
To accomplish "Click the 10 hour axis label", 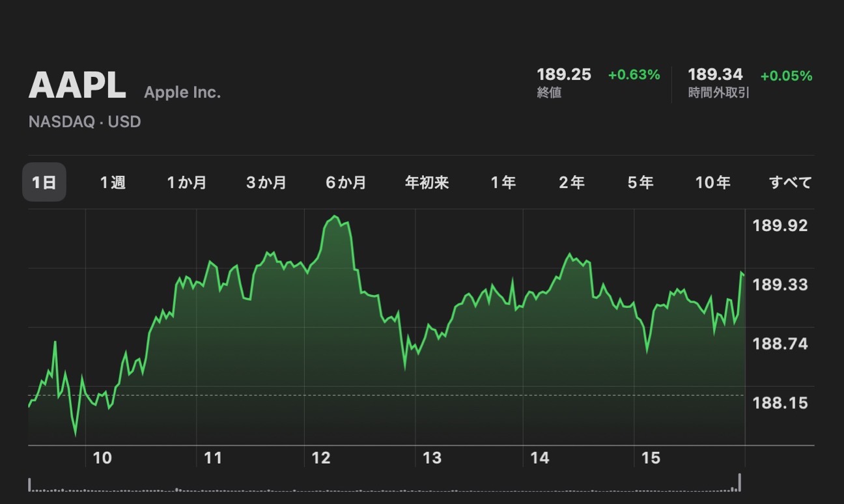I will coord(102,458).
